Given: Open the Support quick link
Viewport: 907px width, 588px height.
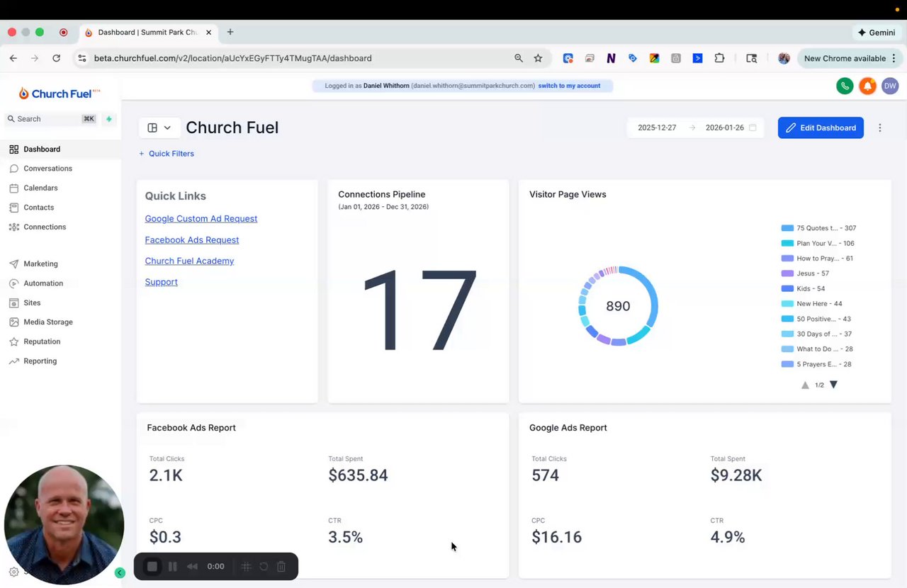Looking at the screenshot, I should 162,282.
